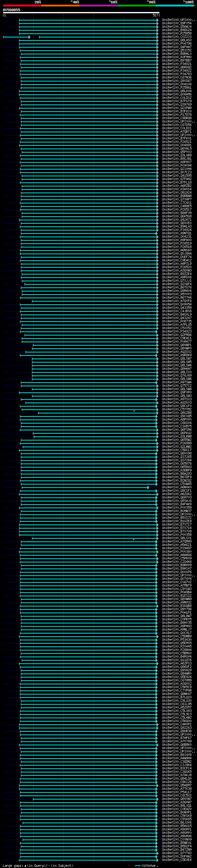The height and width of the screenshot is (868, 197).
Task: Click label UniRef100_C6TD56
Action: (177, 125)
